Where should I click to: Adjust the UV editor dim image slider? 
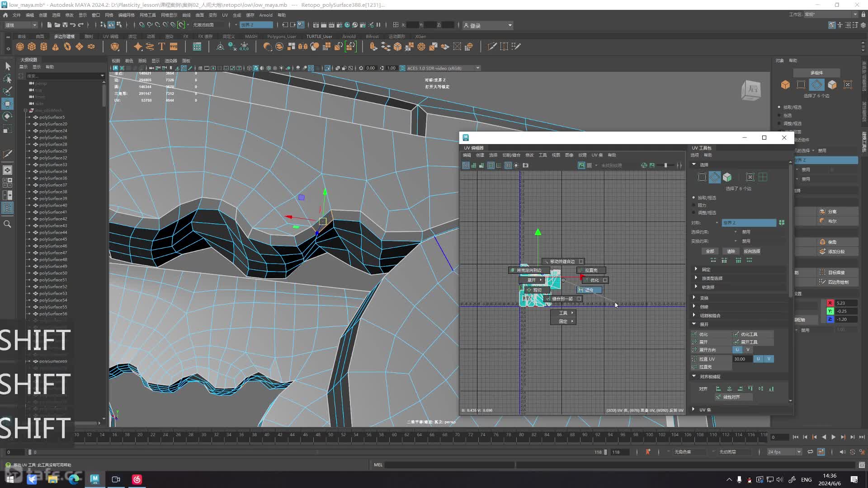tap(665, 165)
